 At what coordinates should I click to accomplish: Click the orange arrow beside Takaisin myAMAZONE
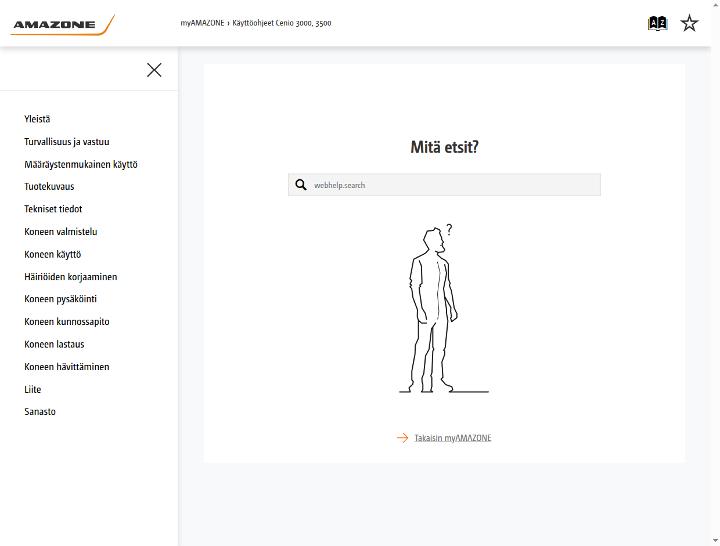coord(402,438)
